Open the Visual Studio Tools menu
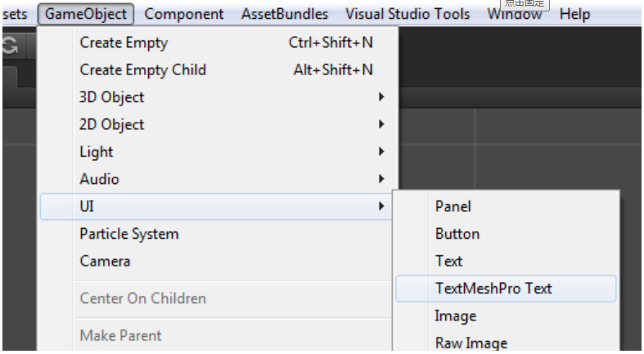 pyautogui.click(x=408, y=14)
